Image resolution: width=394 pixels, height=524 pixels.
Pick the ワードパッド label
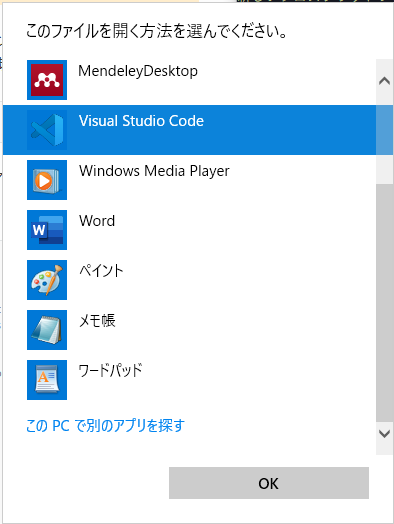(110, 370)
